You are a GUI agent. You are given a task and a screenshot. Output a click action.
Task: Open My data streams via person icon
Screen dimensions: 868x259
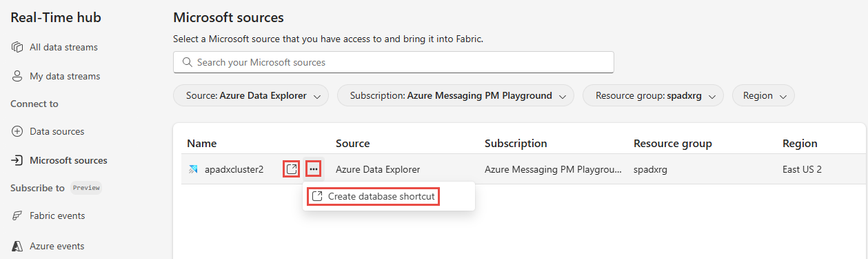click(17, 76)
